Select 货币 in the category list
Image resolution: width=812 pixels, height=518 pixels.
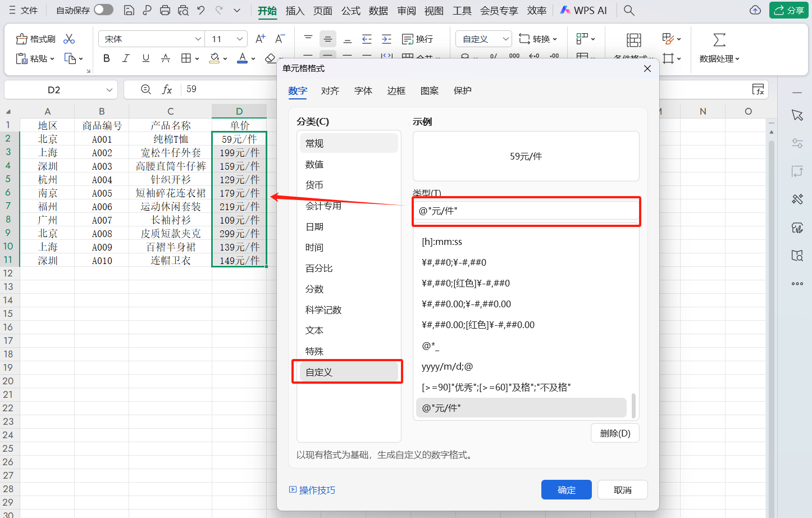pos(317,184)
